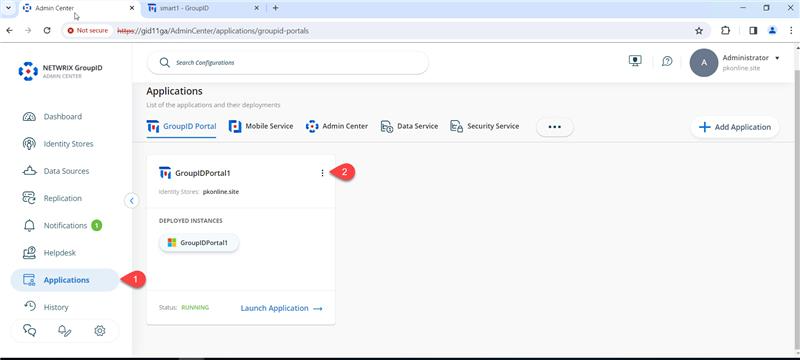The height and width of the screenshot is (360, 800).
Task: Open the more tabs ellipsis button
Action: (x=555, y=127)
